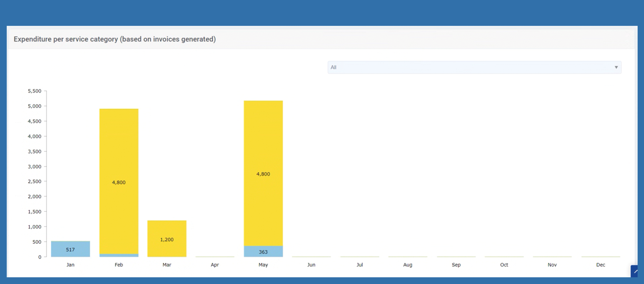The width and height of the screenshot is (644, 284).
Task: Click the thin blue segment of February bar
Action: 119,255
